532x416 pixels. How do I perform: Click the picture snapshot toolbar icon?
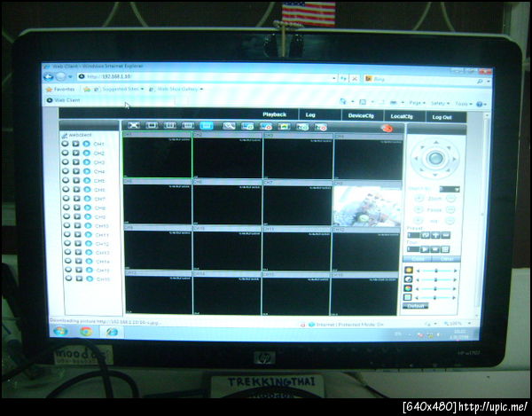click(x=284, y=127)
